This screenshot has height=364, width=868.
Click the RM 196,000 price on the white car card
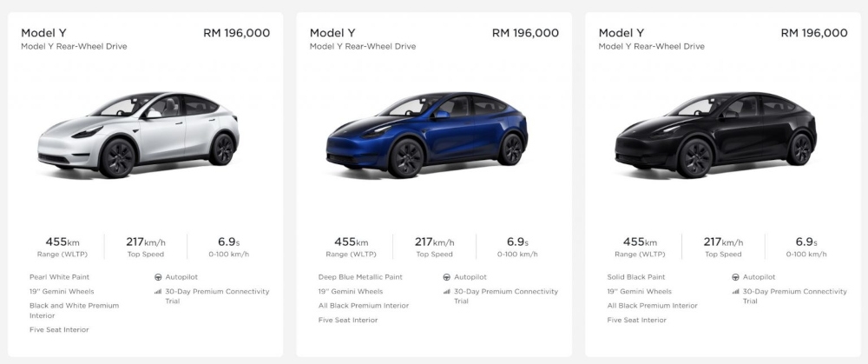[x=236, y=33]
